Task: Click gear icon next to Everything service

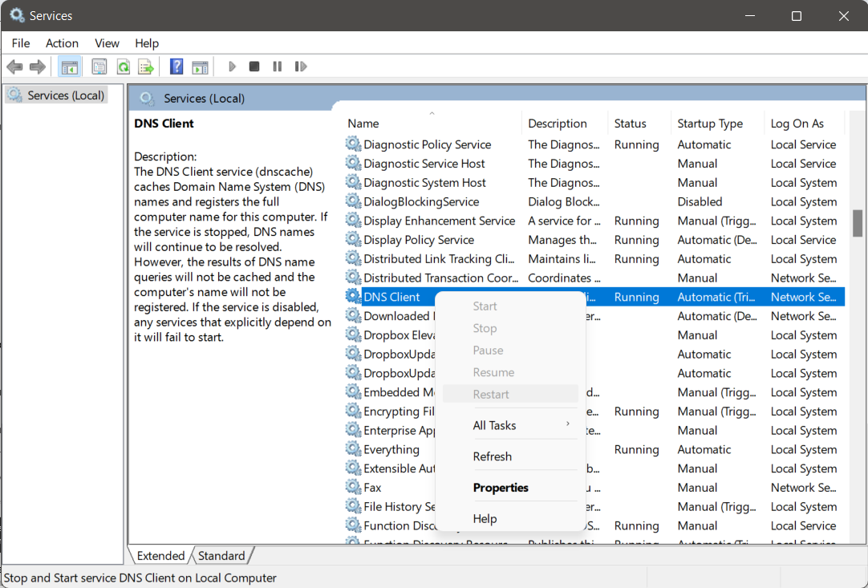Action: (353, 448)
